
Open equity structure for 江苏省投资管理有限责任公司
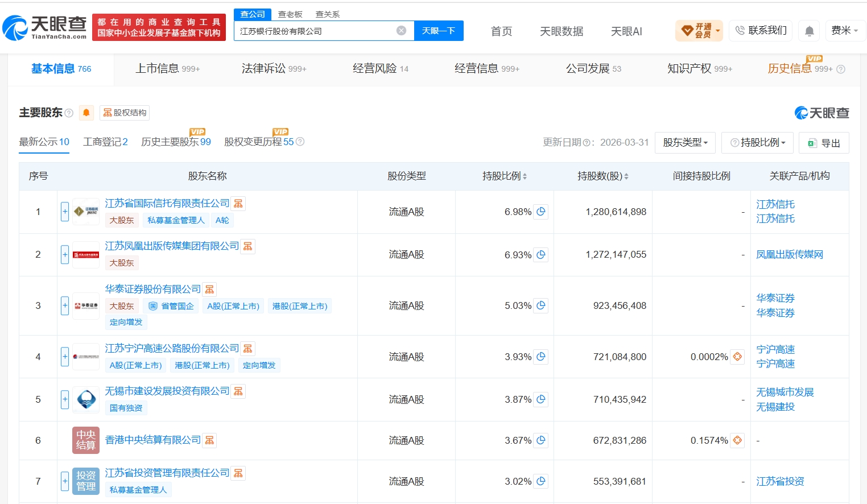point(238,473)
